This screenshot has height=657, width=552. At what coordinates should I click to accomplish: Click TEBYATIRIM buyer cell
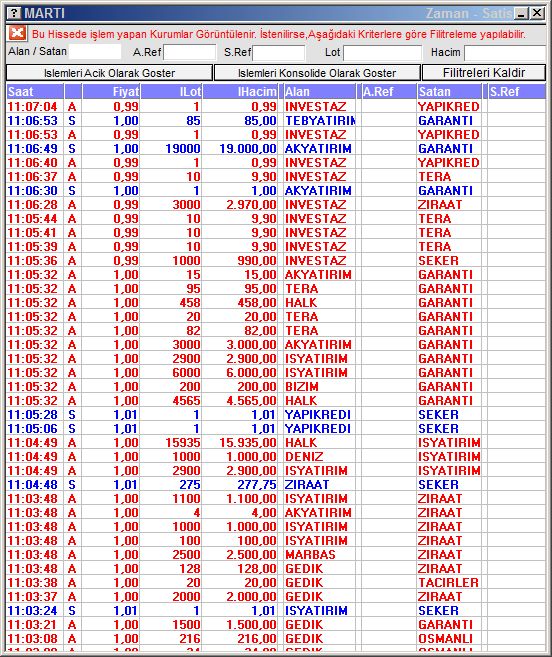coord(320,121)
